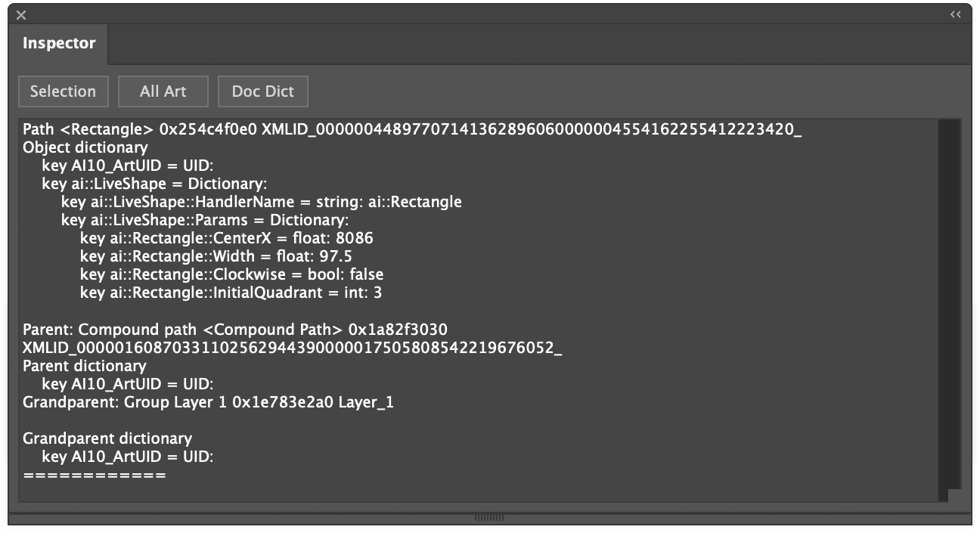The width and height of the screenshot is (980, 536).
Task: Click the Path <Rectangle> header line
Action: pyautogui.click(x=412, y=129)
